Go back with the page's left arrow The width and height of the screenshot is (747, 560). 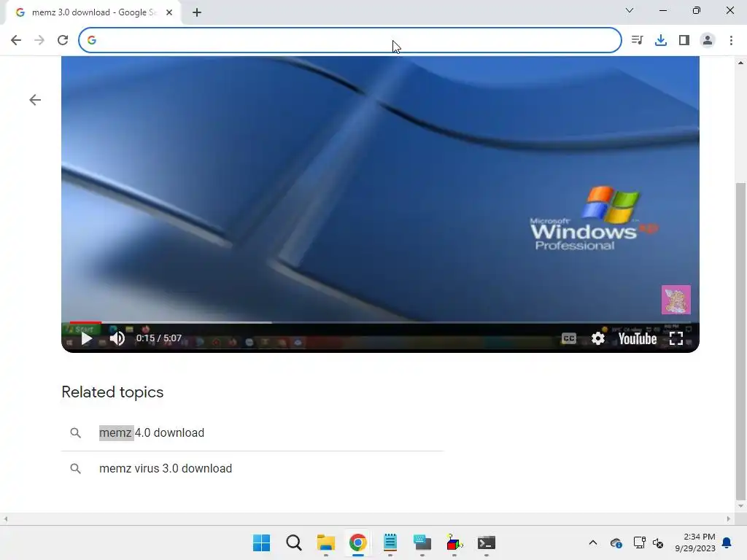(35, 99)
